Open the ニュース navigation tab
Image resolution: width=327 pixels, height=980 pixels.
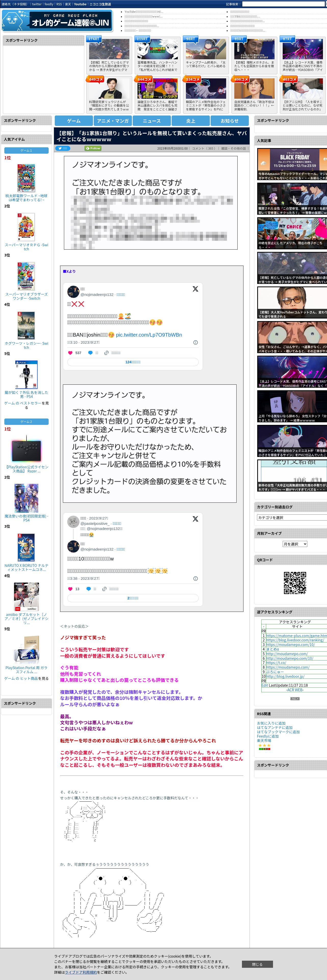[x=152, y=121]
